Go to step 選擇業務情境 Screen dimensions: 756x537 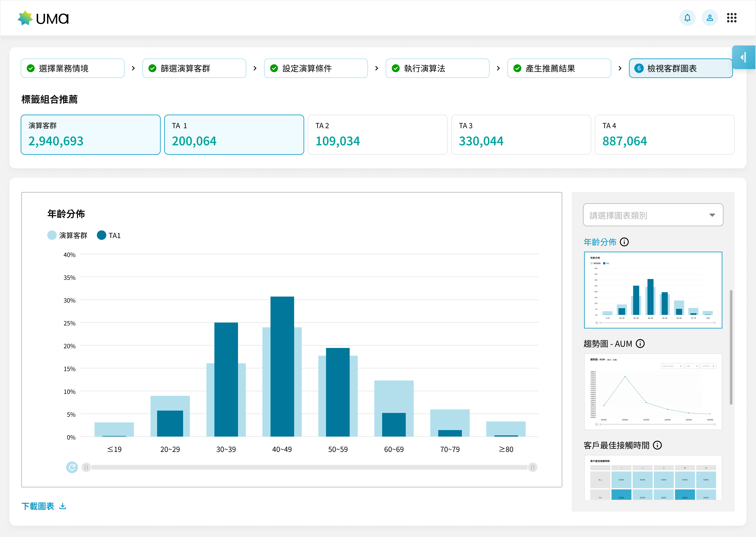(x=72, y=69)
